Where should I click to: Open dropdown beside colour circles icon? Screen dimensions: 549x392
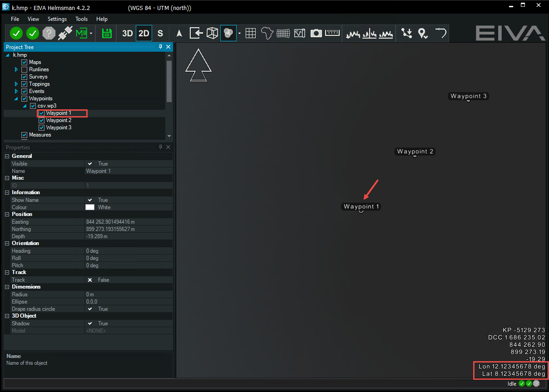pyautogui.click(x=239, y=34)
